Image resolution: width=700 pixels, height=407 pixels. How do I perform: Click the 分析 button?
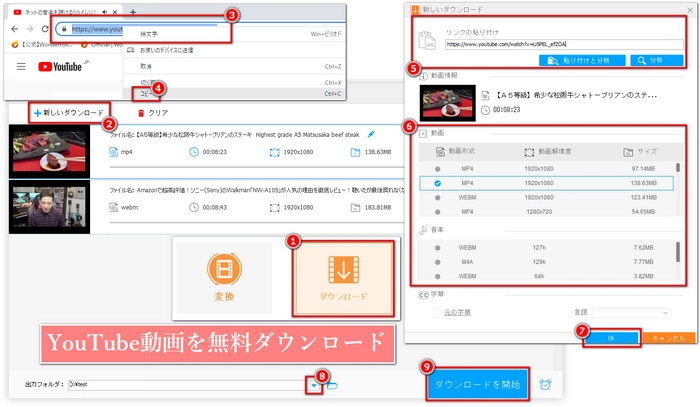pos(657,61)
